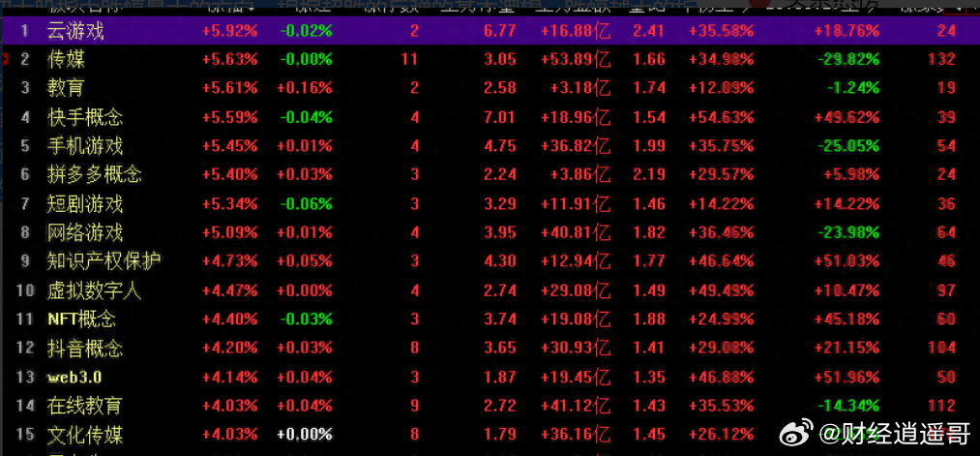Screen dimensions: 980x456
Task: Open the 短剧游戏 sector
Action: (x=85, y=204)
